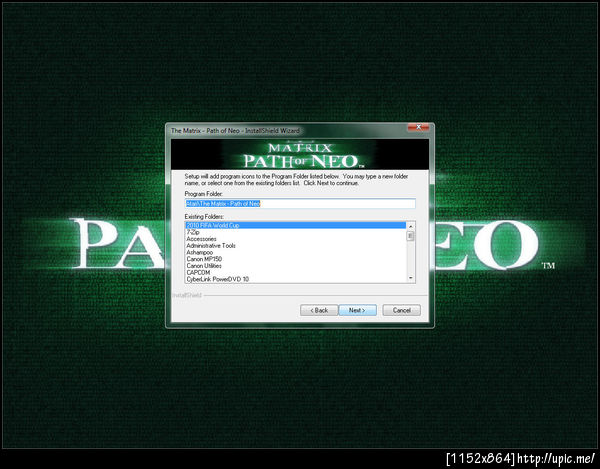Select Canon Utilities folder
This screenshot has height=469, width=600.
[295, 265]
